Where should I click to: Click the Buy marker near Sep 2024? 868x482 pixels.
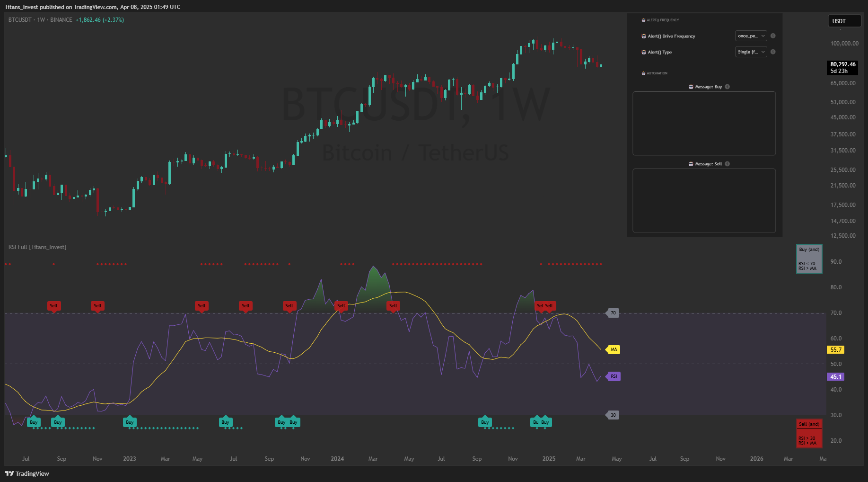point(485,422)
